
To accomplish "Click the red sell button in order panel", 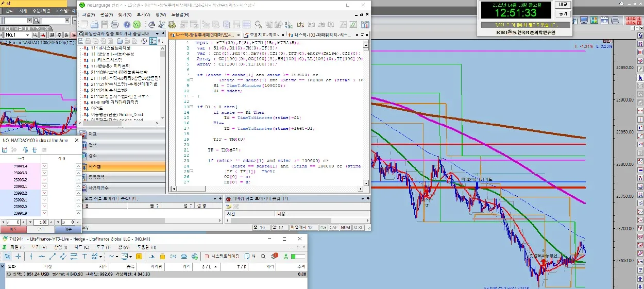I will tap(13, 229).
